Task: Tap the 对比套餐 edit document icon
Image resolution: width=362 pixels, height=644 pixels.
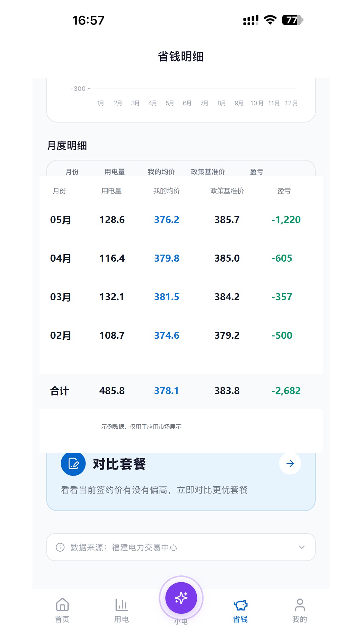Action: coord(73,464)
